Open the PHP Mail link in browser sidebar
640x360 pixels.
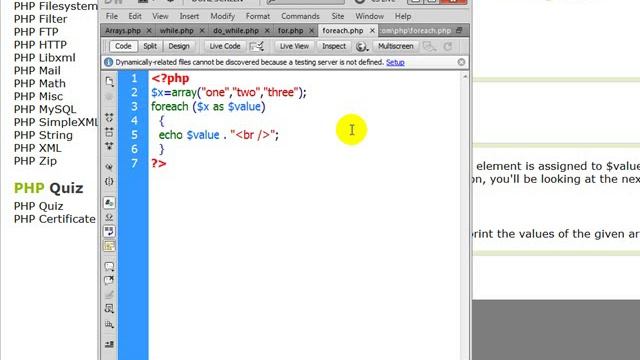point(37,71)
